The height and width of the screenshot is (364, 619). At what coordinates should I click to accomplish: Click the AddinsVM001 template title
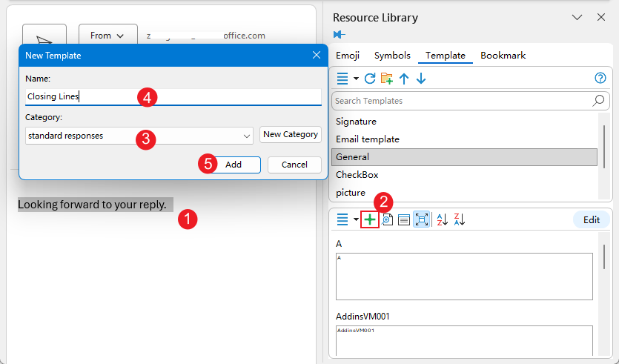click(x=363, y=317)
